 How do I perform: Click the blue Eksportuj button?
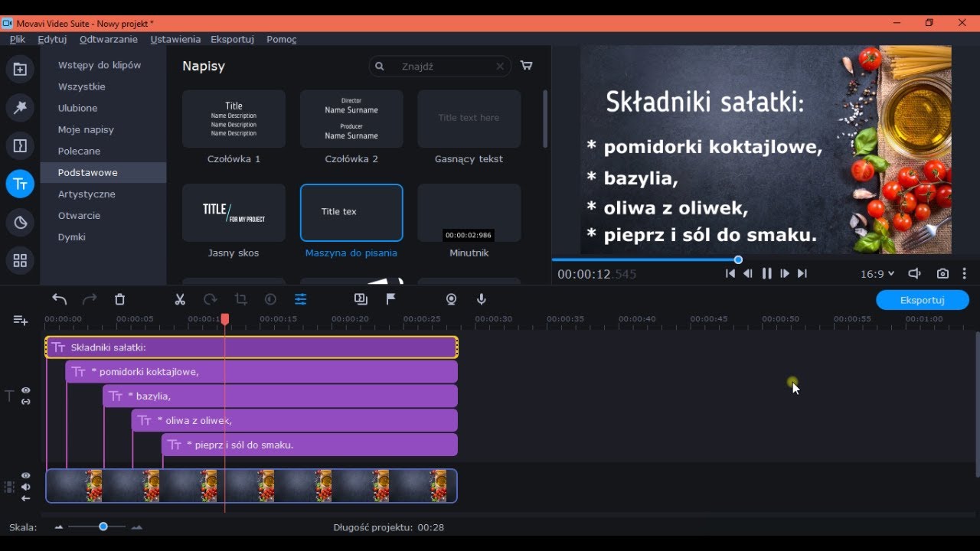pyautogui.click(x=923, y=300)
